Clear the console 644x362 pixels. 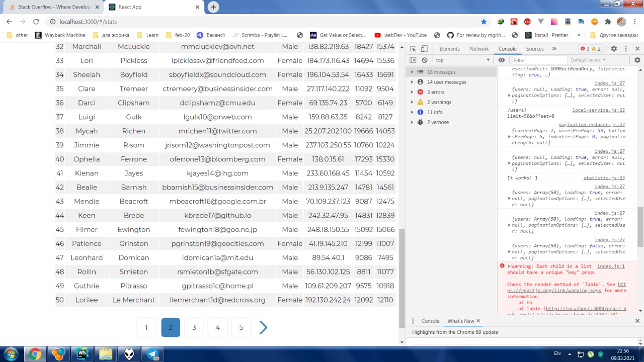click(x=425, y=60)
